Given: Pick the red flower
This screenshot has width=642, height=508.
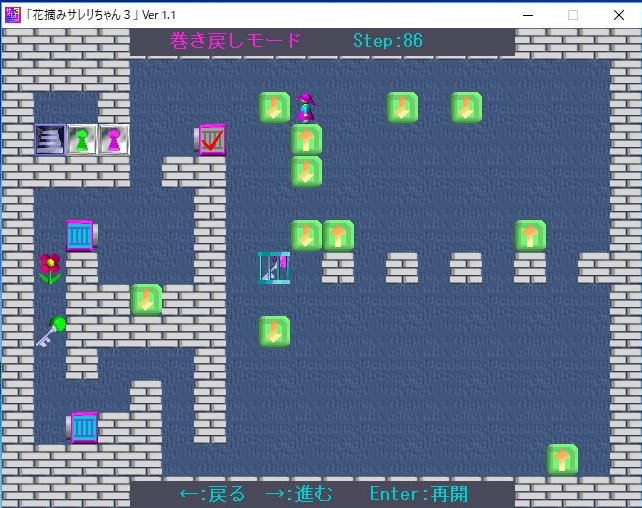Looking at the screenshot, I should (x=49, y=267).
